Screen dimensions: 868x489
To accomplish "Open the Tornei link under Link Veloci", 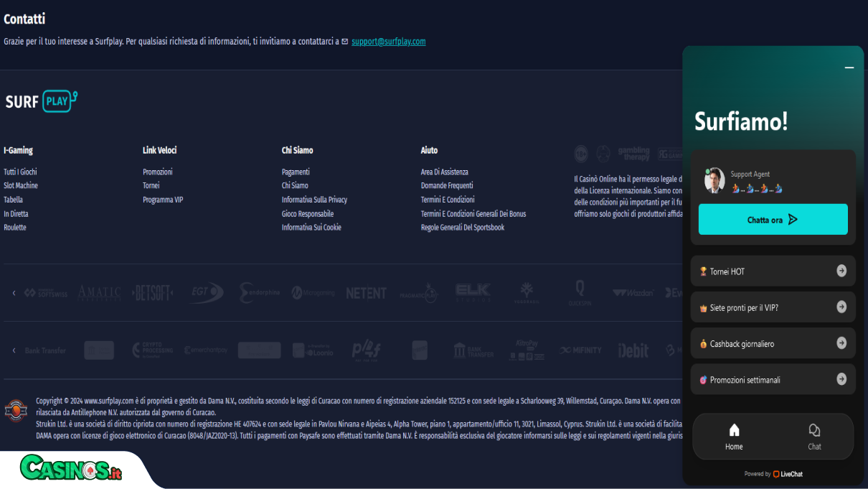I will pyautogui.click(x=151, y=185).
